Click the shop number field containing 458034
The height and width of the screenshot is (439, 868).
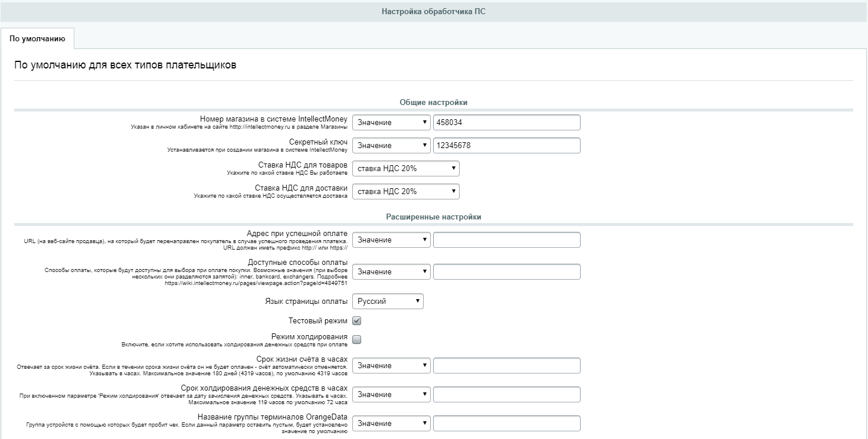click(x=506, y=122)
